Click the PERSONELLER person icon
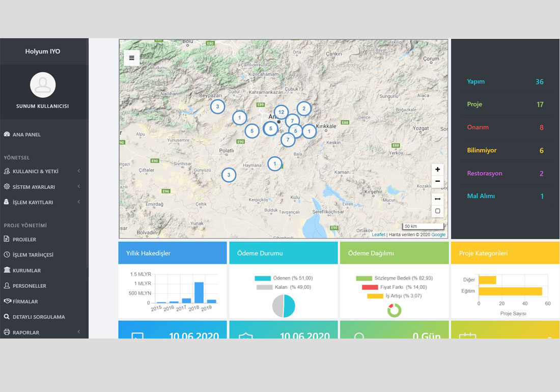Image resolution: width=560 pixels, height=392 pixels. click(x=7, y=286)
